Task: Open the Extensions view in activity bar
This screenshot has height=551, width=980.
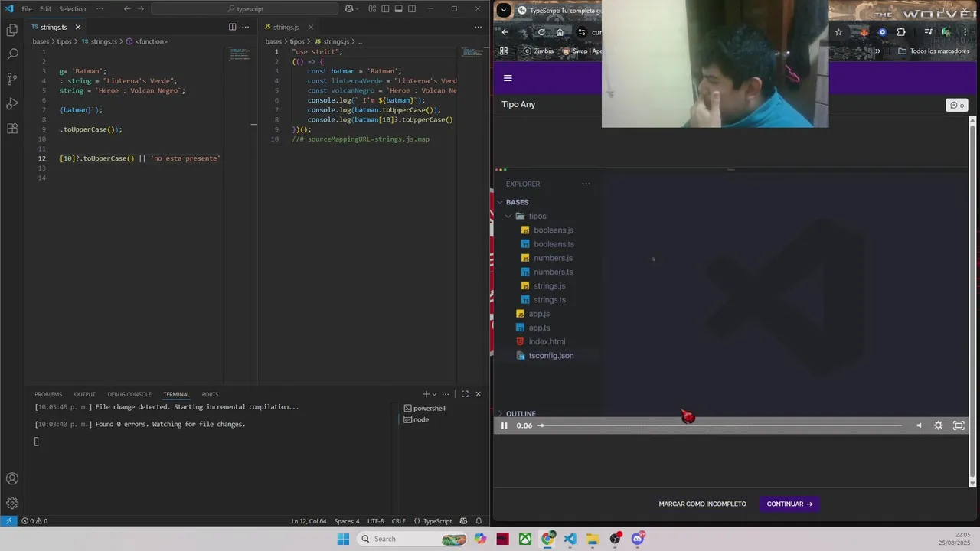Action: 12,128
